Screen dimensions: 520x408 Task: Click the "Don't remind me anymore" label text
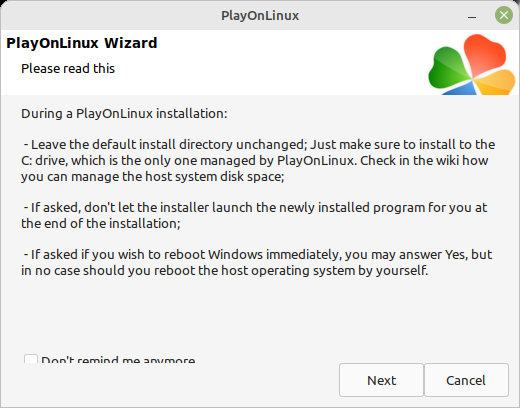coord(118,359)
